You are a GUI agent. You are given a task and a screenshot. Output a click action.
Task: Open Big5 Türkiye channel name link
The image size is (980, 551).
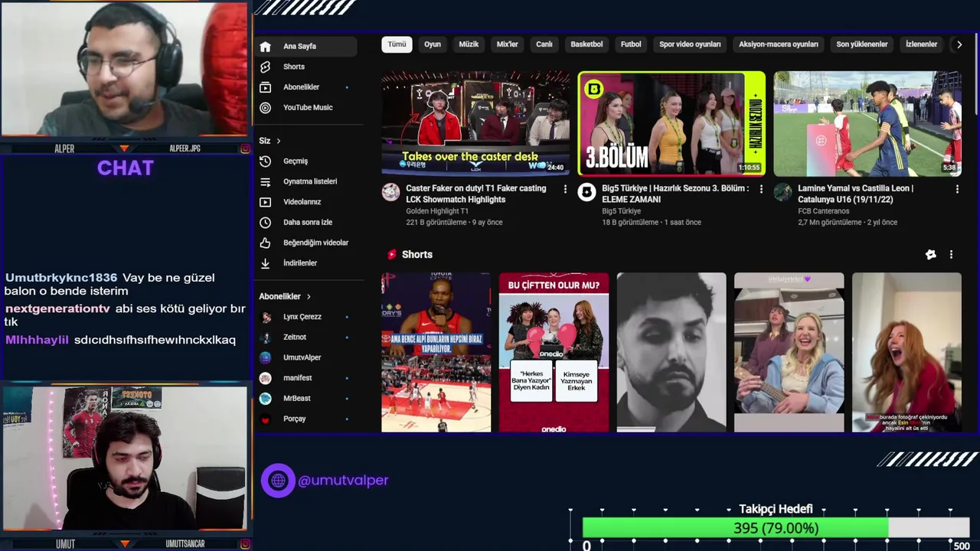pyautogui.click(x=621, y=211)
